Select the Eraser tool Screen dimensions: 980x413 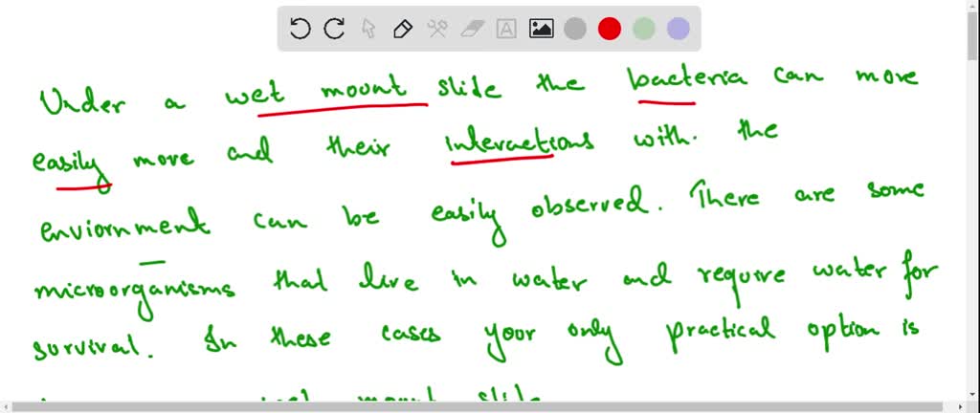[x=473, y=29]
